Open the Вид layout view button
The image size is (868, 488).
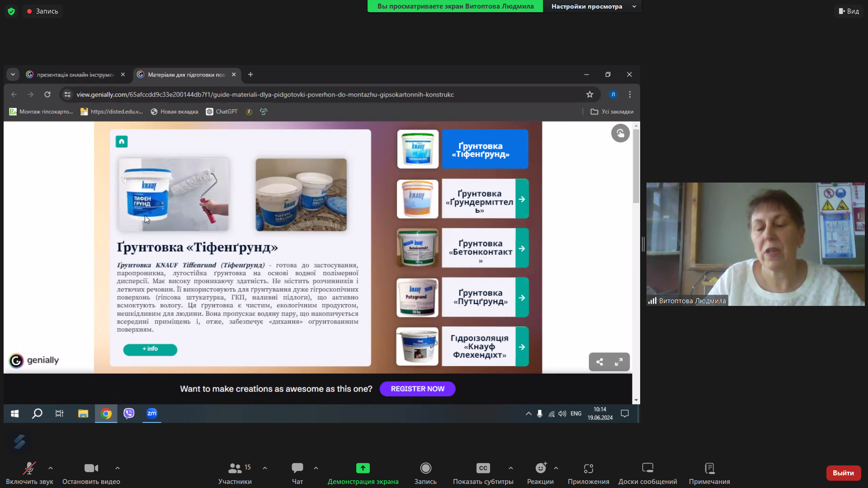click(x=849, y=11)
